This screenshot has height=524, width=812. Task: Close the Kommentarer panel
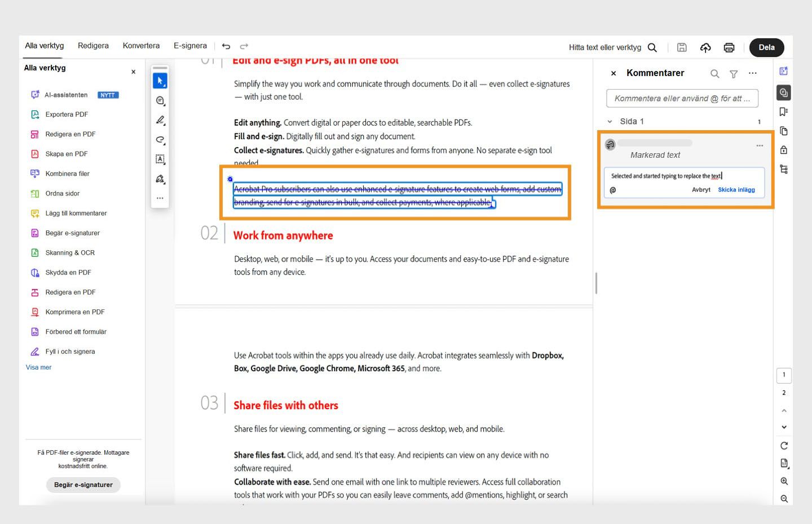click(614, 73)
